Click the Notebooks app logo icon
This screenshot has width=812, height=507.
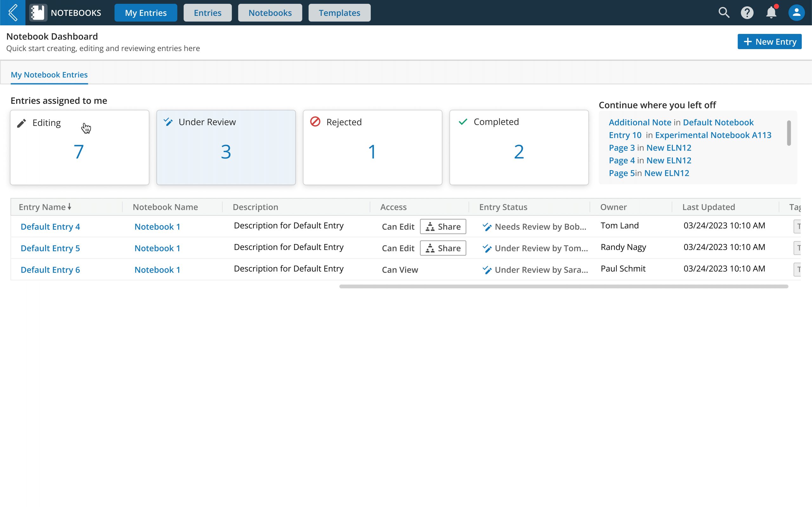pyautogui.click(x=38, y=13)
